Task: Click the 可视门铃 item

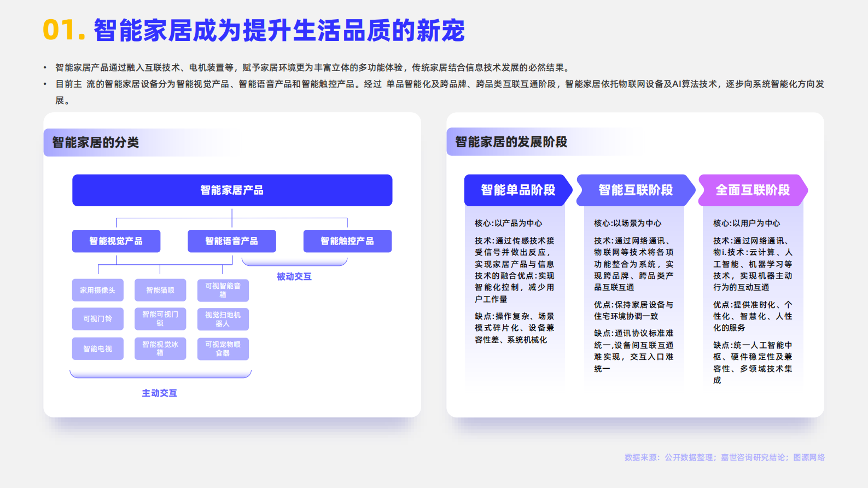Action: pos(98,319)
